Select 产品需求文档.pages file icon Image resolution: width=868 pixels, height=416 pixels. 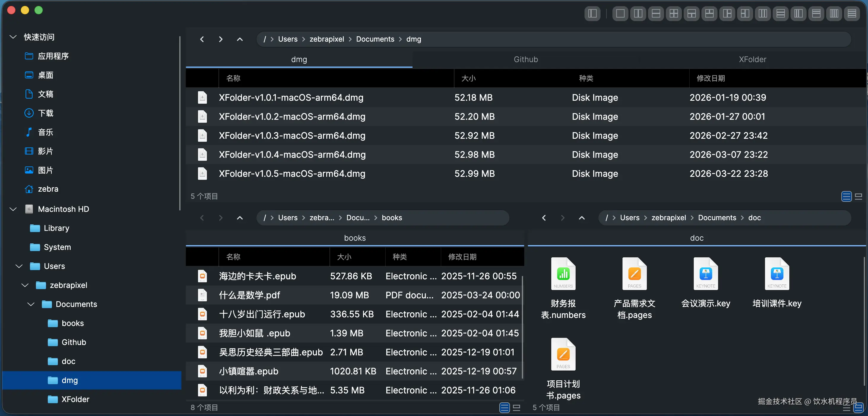(634, 274)
